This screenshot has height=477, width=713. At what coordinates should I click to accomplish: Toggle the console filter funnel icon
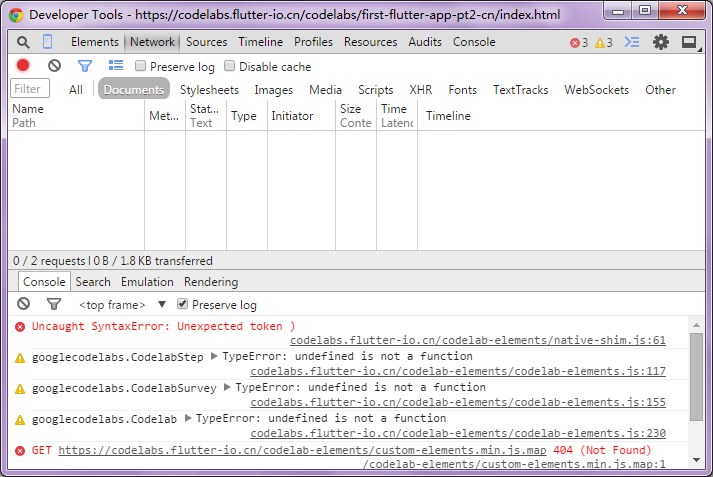point(54,304)
